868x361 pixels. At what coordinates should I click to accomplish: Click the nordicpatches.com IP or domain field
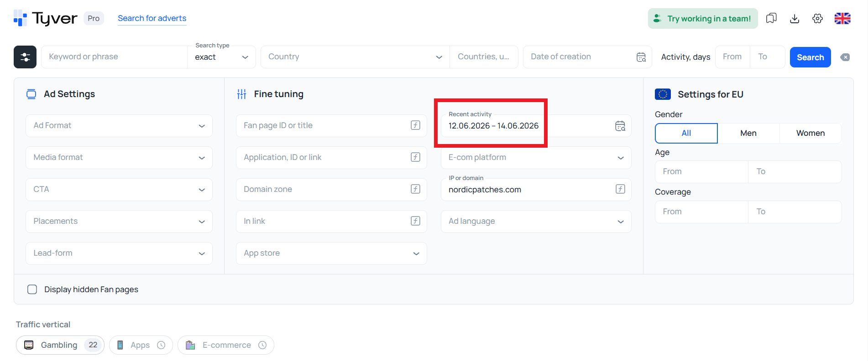(x=536, y=190)
